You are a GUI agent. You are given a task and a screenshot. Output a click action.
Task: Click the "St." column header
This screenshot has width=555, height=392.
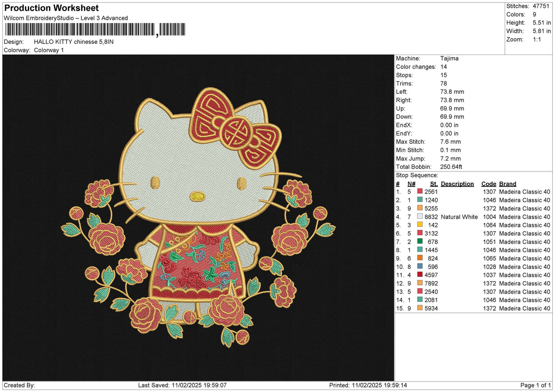[434, 184]
